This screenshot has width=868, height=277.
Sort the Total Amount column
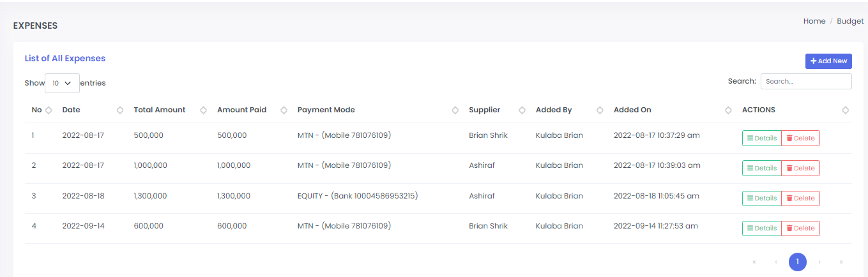(203, 110)
